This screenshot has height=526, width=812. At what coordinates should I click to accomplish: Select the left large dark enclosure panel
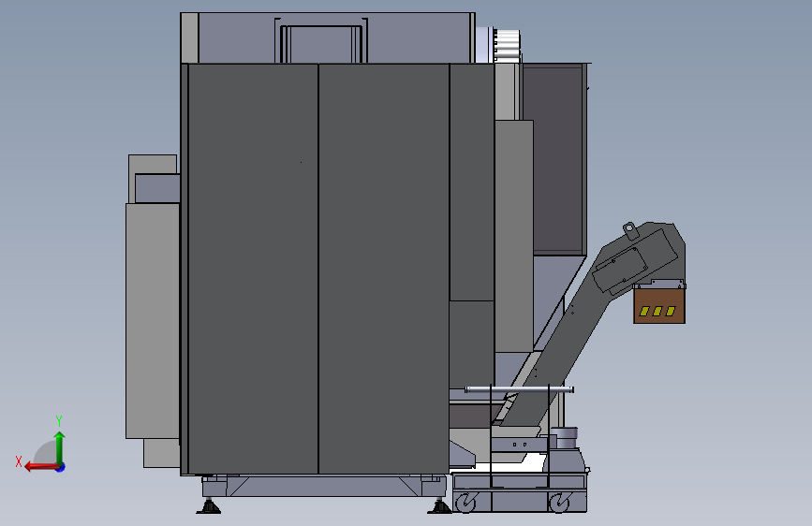tap(253, 269)
